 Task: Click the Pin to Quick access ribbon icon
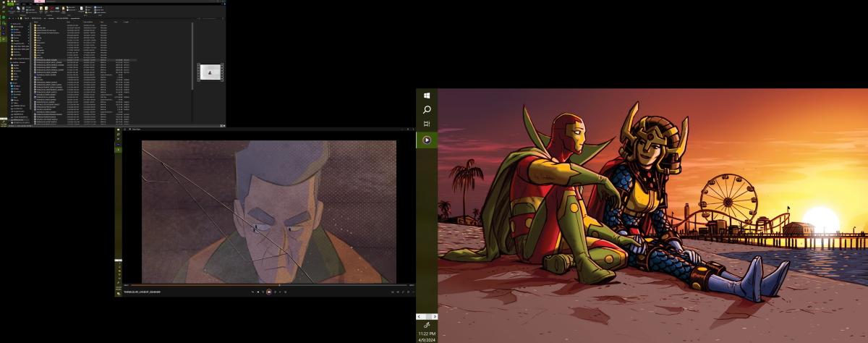[12, 9]
